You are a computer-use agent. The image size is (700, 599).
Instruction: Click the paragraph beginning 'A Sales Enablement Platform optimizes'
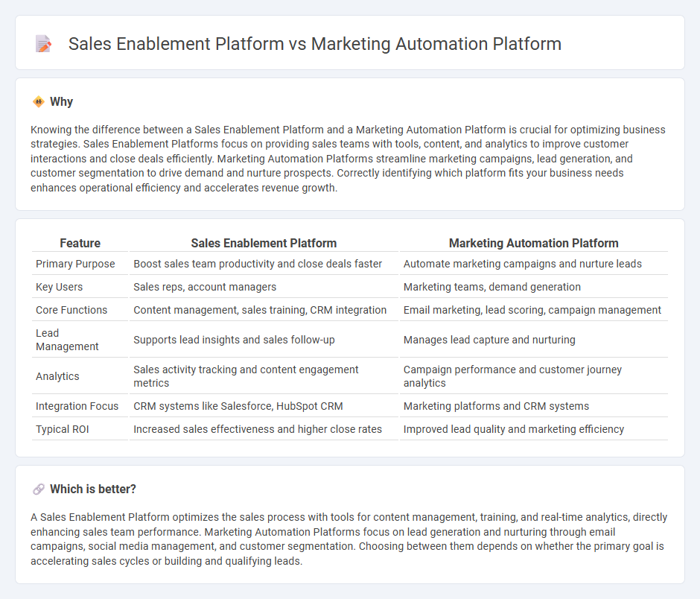[349, 539]
